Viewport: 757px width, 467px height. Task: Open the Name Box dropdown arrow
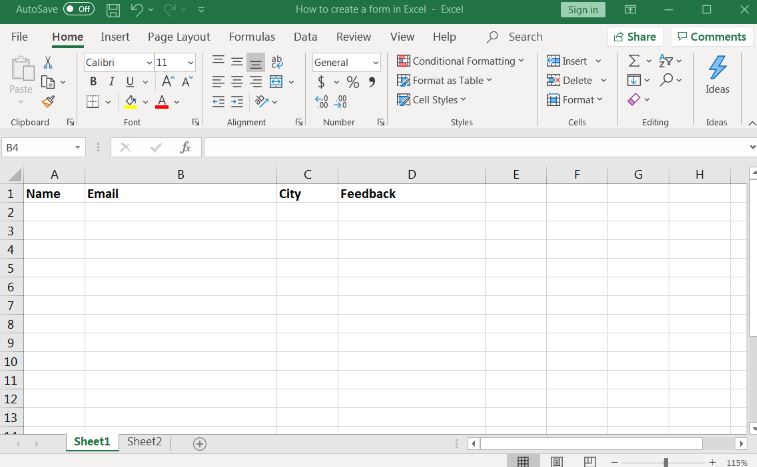click(x=77, y=147)
